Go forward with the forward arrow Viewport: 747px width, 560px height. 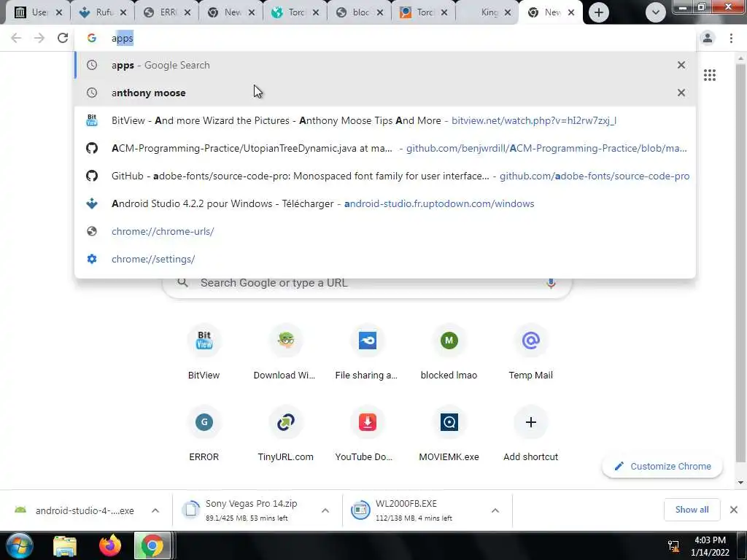point(39,38)
